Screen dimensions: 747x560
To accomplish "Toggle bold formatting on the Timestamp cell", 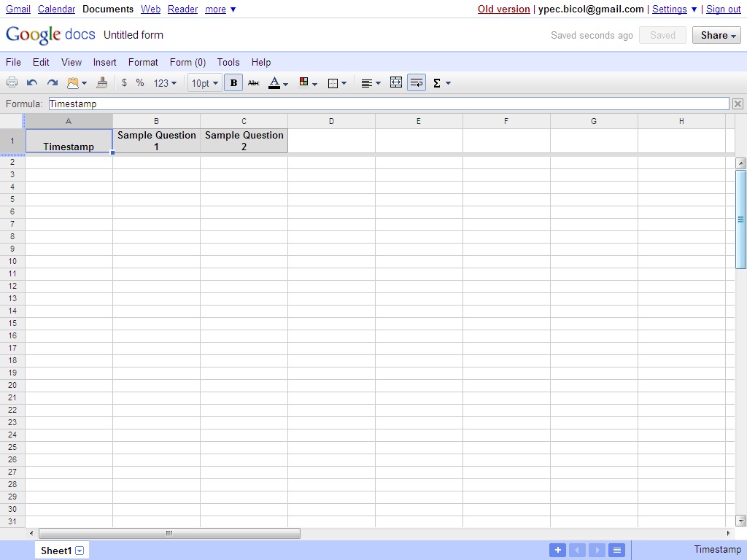I will tap(233, 82).
